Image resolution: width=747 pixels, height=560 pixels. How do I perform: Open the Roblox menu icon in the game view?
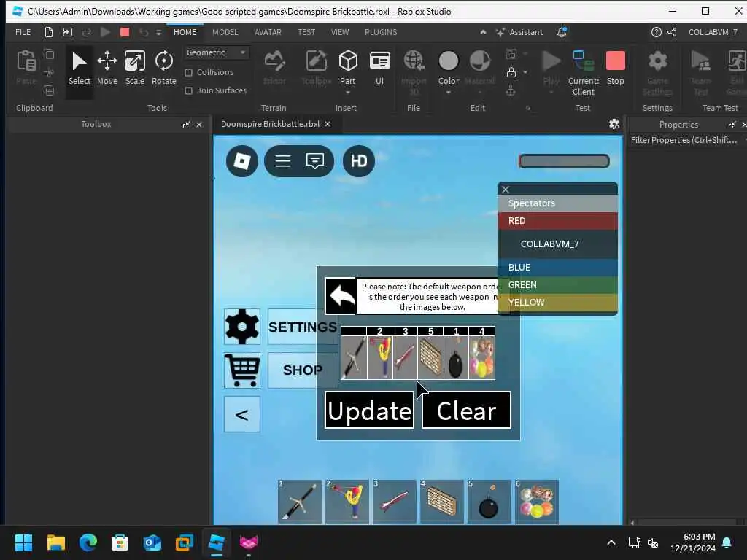242,161
